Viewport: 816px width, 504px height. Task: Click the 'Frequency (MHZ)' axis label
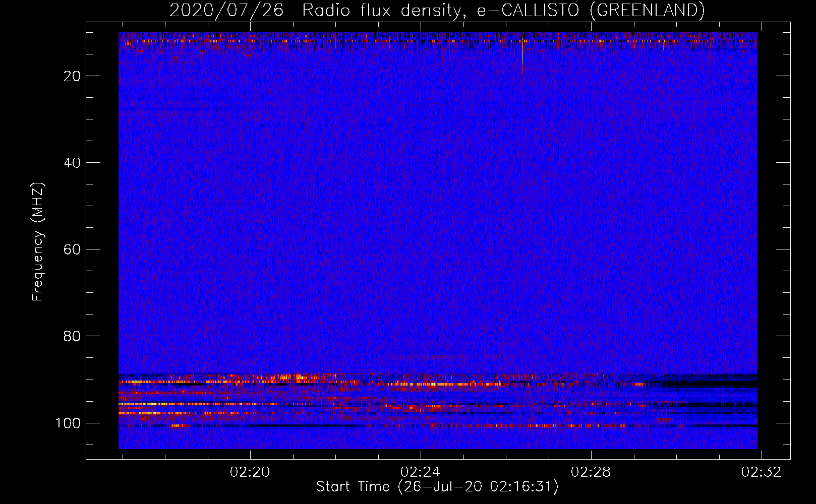pyautogui.click(x=38, y=241)
